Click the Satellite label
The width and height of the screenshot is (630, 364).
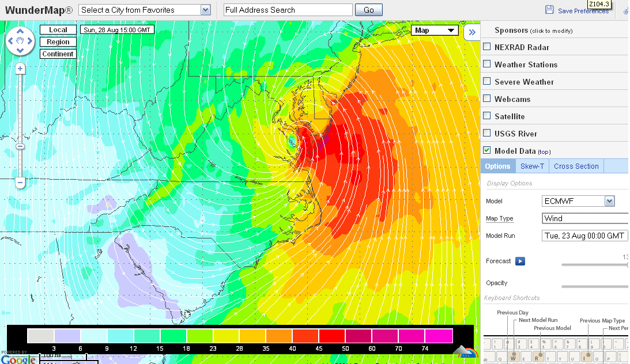[x=510, y=116]
